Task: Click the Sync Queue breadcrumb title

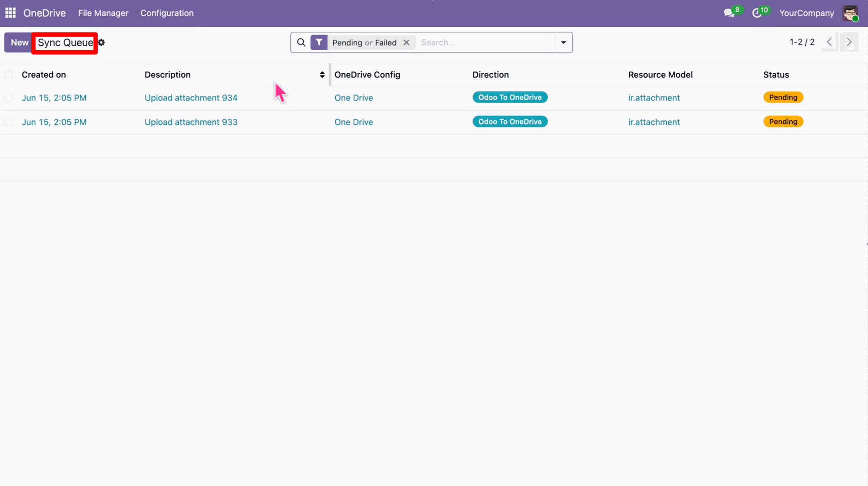Action: (65, 43)
